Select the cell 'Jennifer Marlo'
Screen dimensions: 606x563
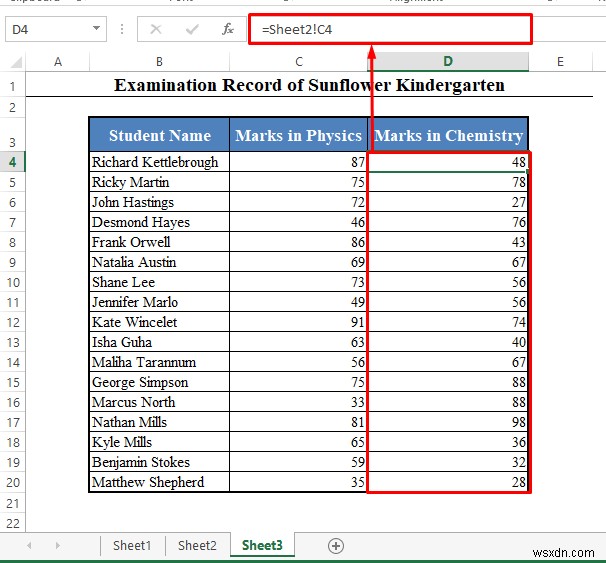(159, 302)
